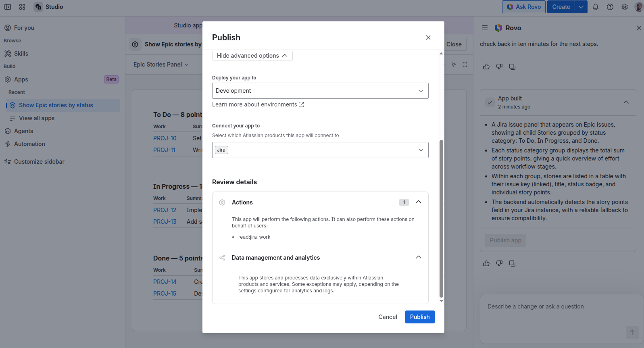Collapse the Actions section
Screen dimensions: 644x348
point(419,202)
